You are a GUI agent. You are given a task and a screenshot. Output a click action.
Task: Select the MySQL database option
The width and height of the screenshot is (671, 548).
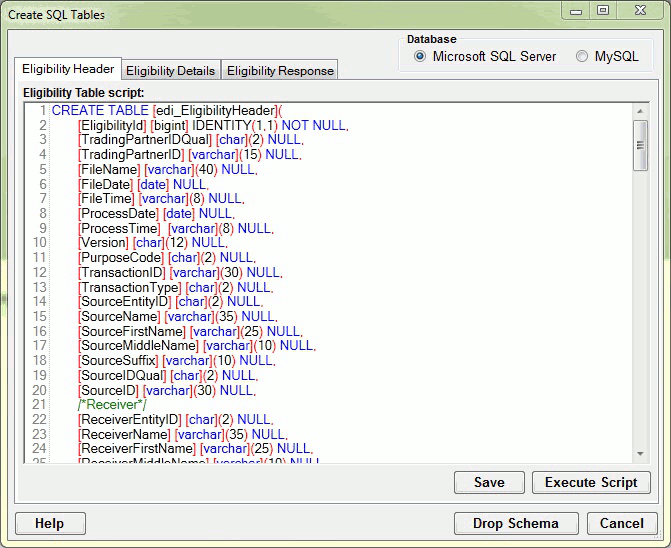point(582,57)
